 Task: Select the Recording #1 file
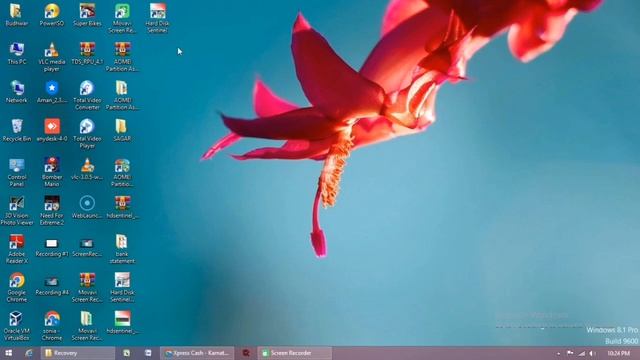tap(52, 247)
